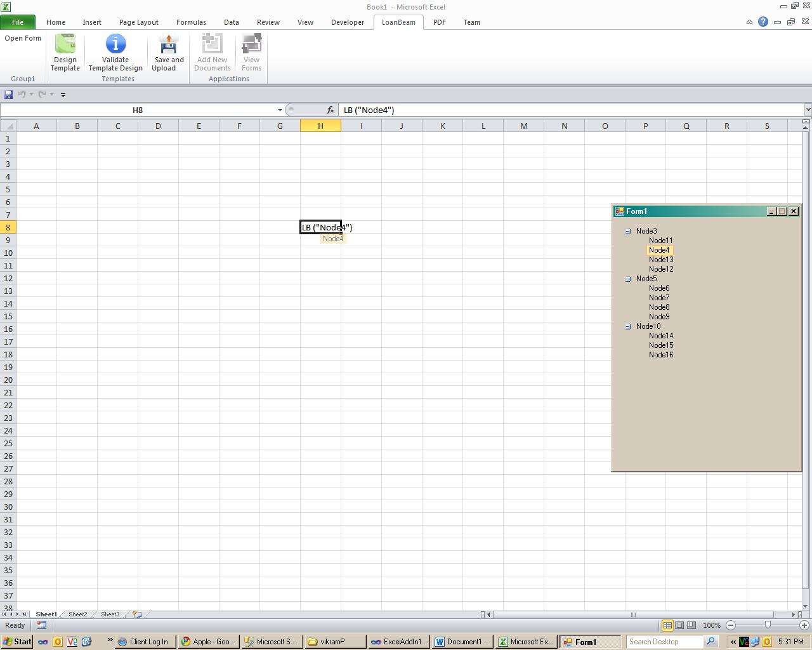Click the Insert Function fx icon

331,110
